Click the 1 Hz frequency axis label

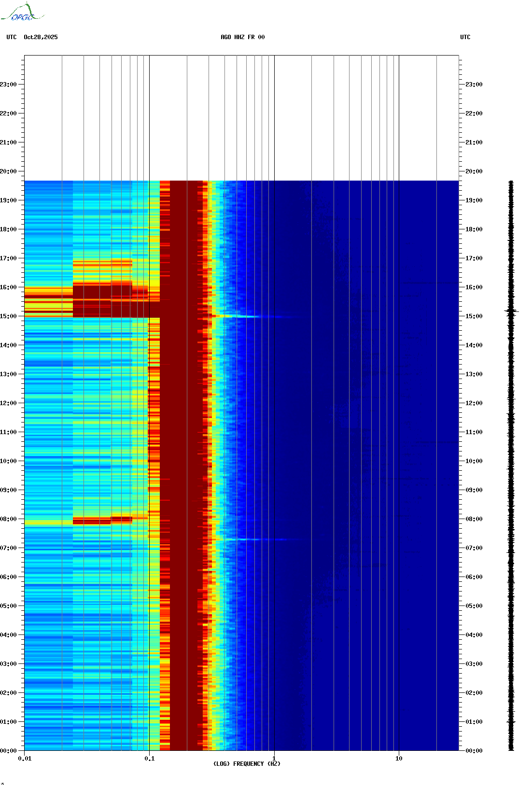(x=274, y=759)
